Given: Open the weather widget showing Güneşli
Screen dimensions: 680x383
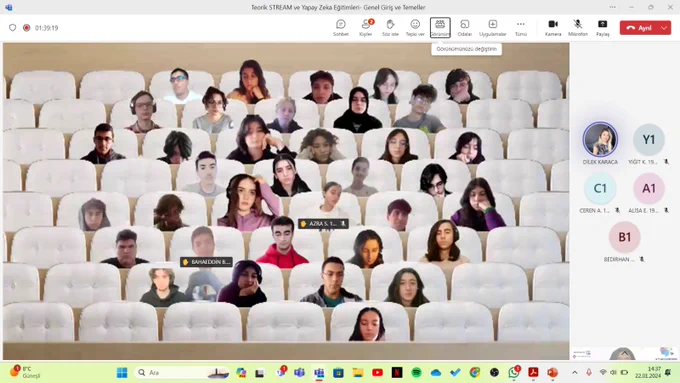Looking at the screenshot, I should (26, 372).
